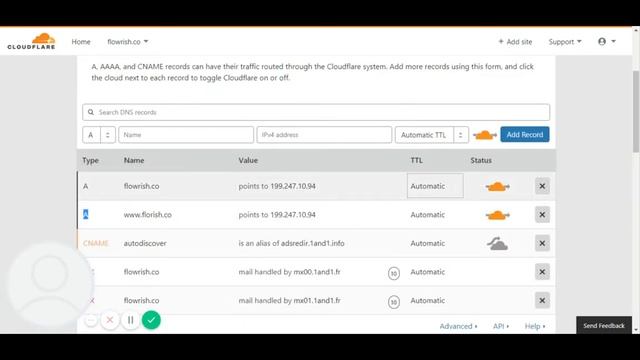Delete the mx00.1and1.fr mail record
Image resolution: width=640 pixels, height=360 pixels.
point(542,272)
